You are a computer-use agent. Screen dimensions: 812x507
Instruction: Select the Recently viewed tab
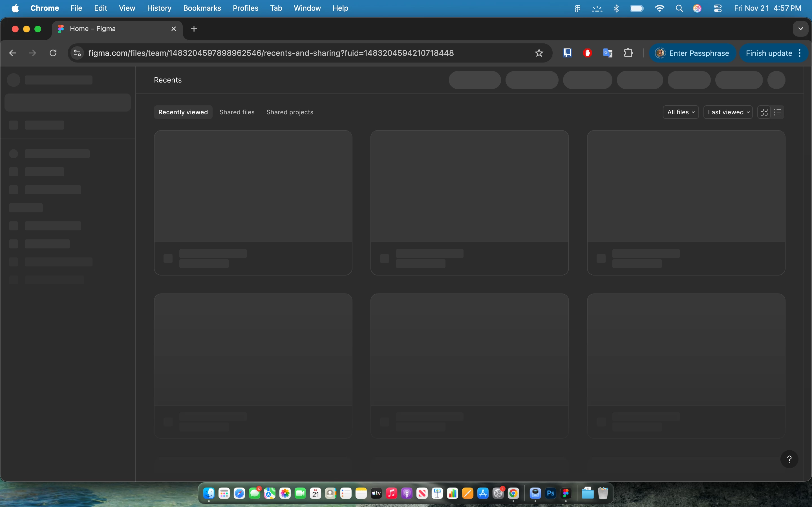pyautogui.click(x=183, y=112)
